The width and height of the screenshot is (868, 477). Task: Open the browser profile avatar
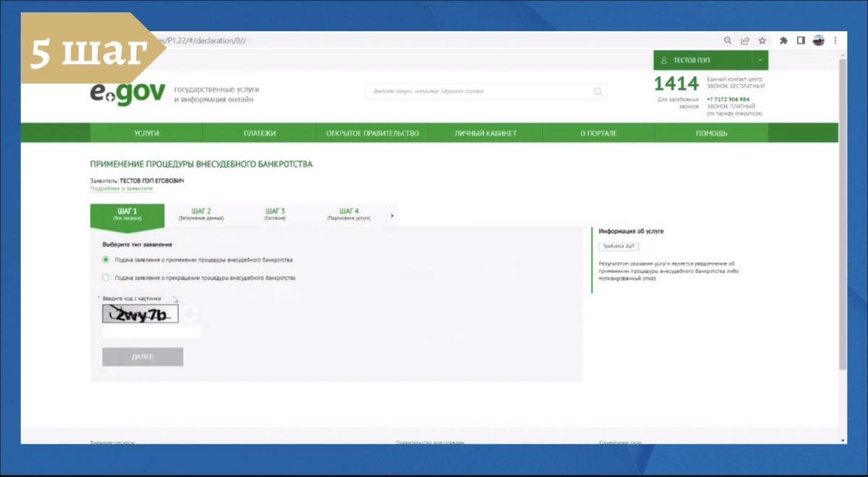[x=819, y=41]
